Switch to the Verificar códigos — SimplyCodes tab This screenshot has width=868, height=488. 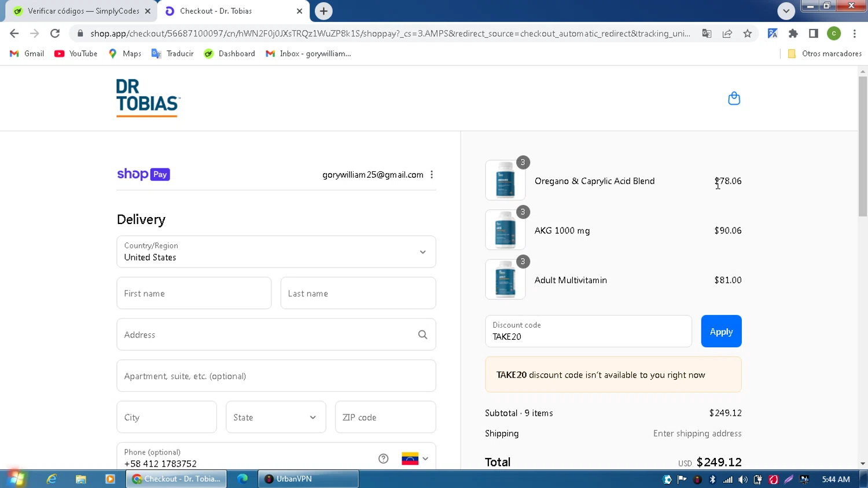(x=80, y=11)
